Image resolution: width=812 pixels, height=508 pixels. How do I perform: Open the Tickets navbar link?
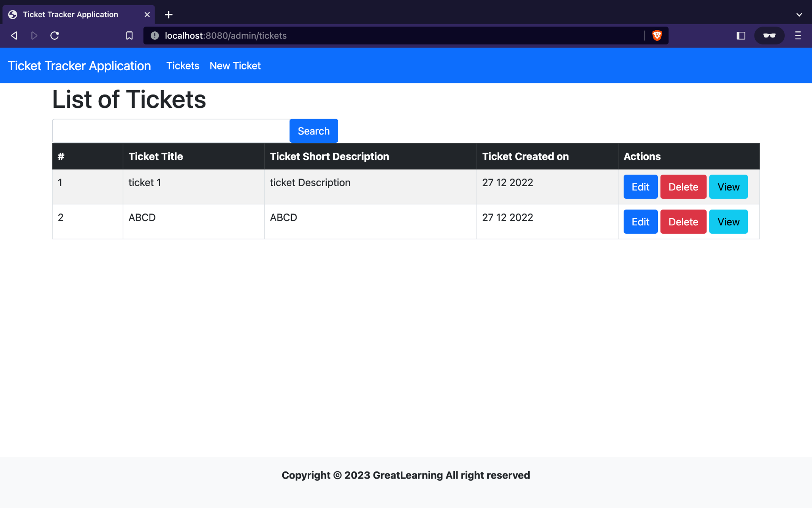(183, 66)
